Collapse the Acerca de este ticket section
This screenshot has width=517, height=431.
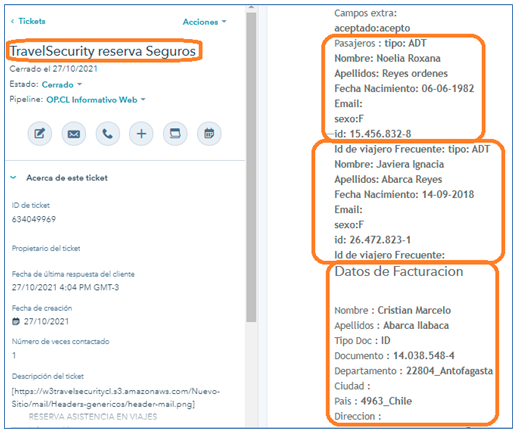pos(13,178)
